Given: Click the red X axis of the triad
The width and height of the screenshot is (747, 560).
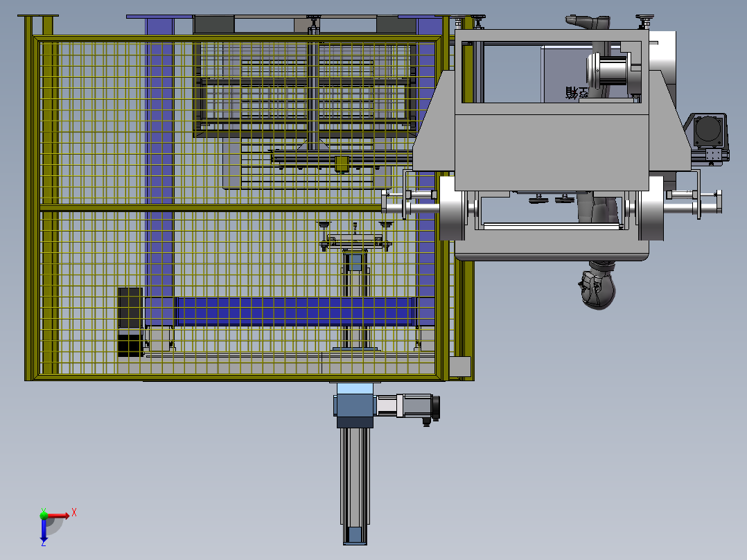Looking at the screenshot, I should (x=59, y=515).
